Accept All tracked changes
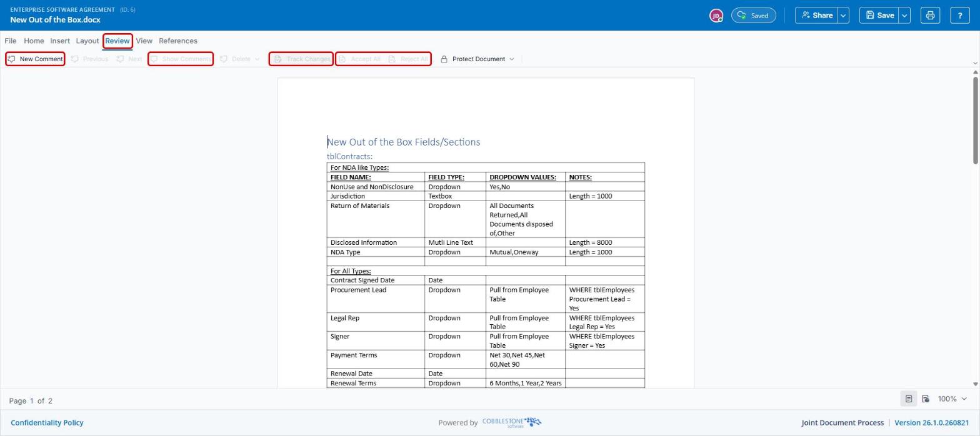This screenshot has height=436, width=980. point(359,59)
